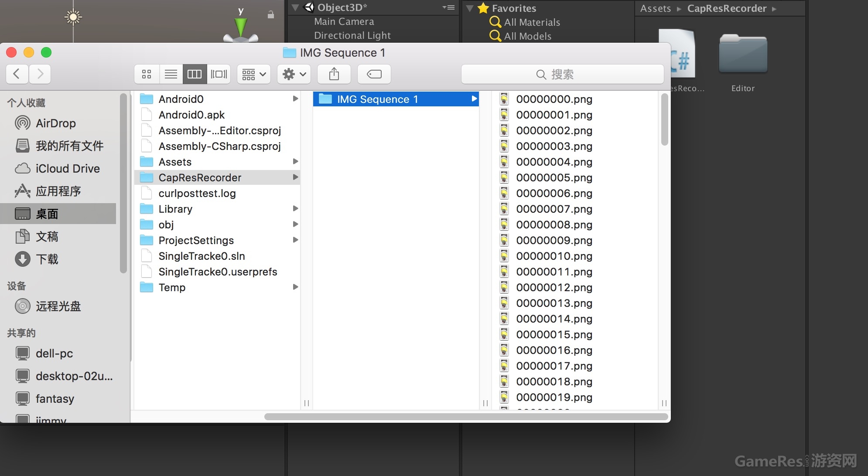
Task: Toggle the Unity scene gizmo lock
Action: (270, 14)
